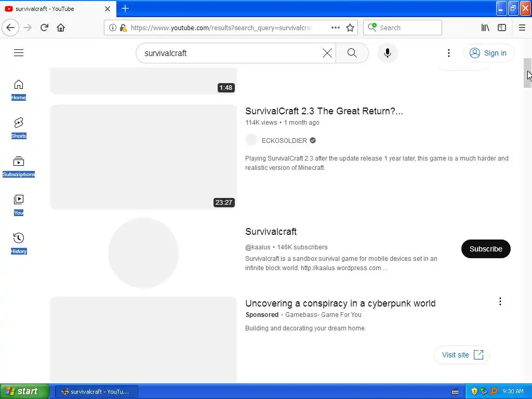
Task: Click the taskbar clock 9:30 AM
Action: (513, 391)
